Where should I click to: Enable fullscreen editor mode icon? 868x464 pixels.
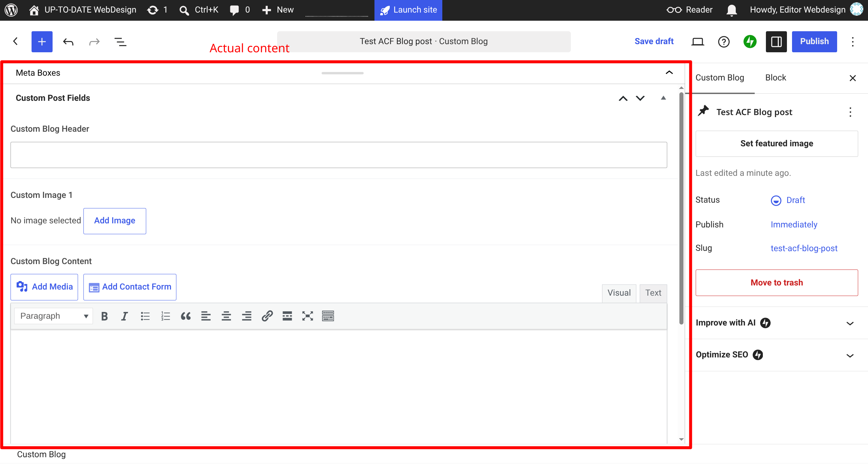click(x=308, y=316)
